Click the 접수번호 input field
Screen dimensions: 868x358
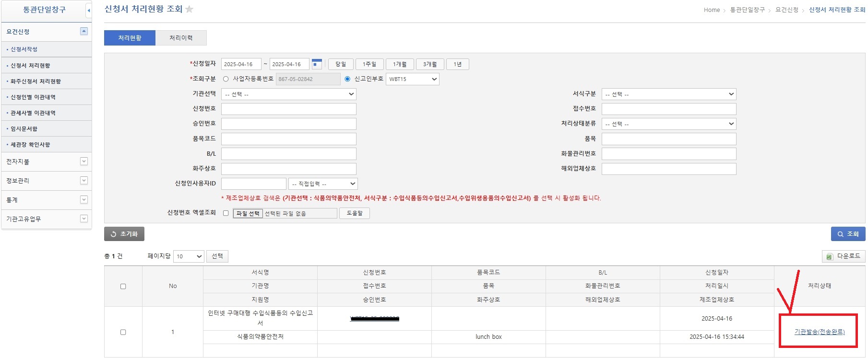coord(669,109)
